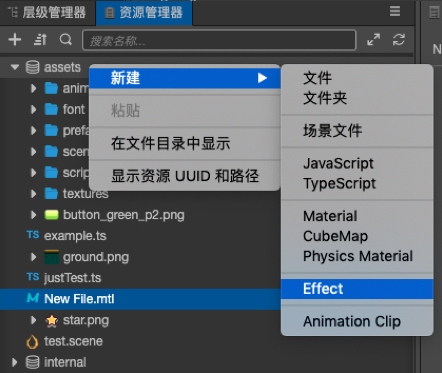The width and height of the screenshot is (442, 373).
Task: Create a new 场景文件
Action: 357,131
